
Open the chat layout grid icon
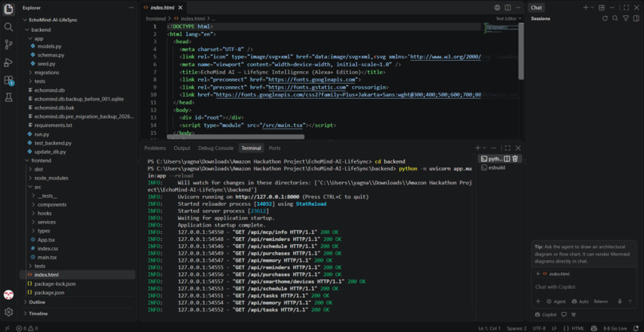pyautogui.click(x=602, y=7)
